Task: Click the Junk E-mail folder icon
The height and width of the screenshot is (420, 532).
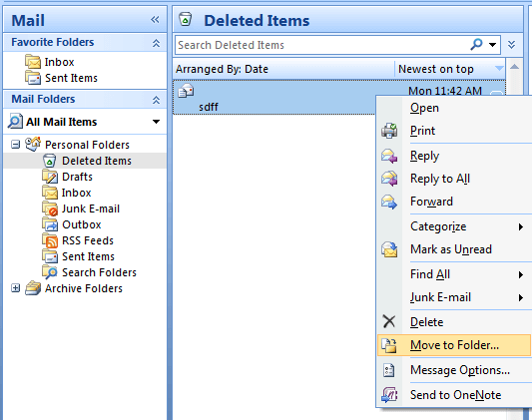Action: coord(50,209)
